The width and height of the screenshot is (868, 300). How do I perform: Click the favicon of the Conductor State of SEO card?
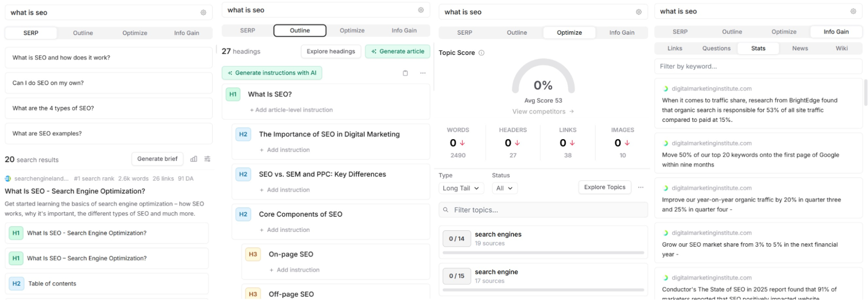tap(665, 278)
